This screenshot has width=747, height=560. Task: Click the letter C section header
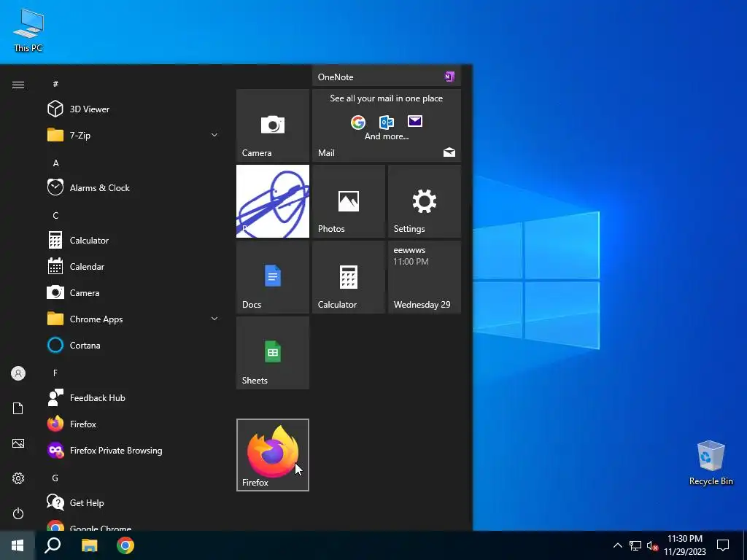click(55, 215)
